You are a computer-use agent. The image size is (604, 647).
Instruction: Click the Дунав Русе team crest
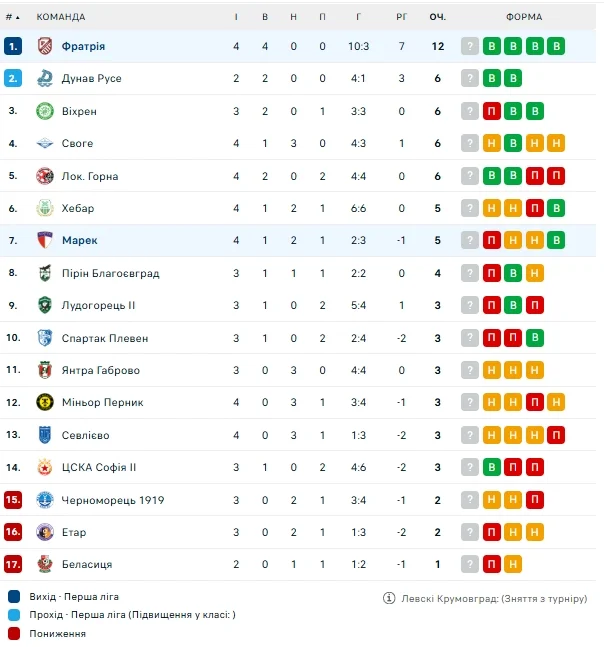(x=44, y=78)
